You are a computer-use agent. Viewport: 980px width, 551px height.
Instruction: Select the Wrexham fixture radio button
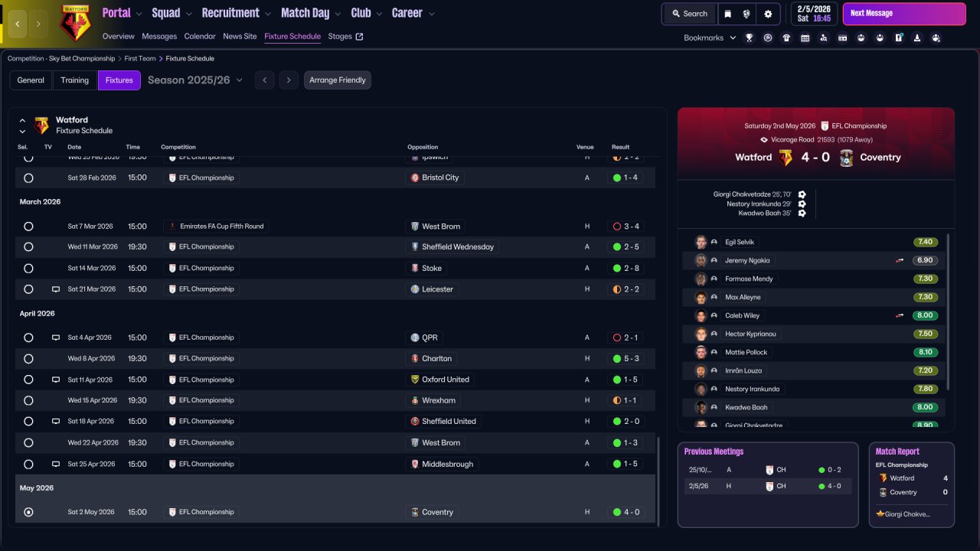point(28,400)
